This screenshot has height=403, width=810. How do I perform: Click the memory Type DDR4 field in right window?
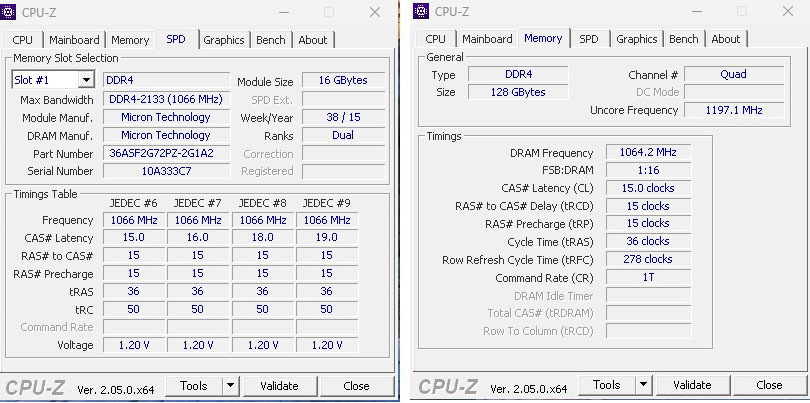518,74
